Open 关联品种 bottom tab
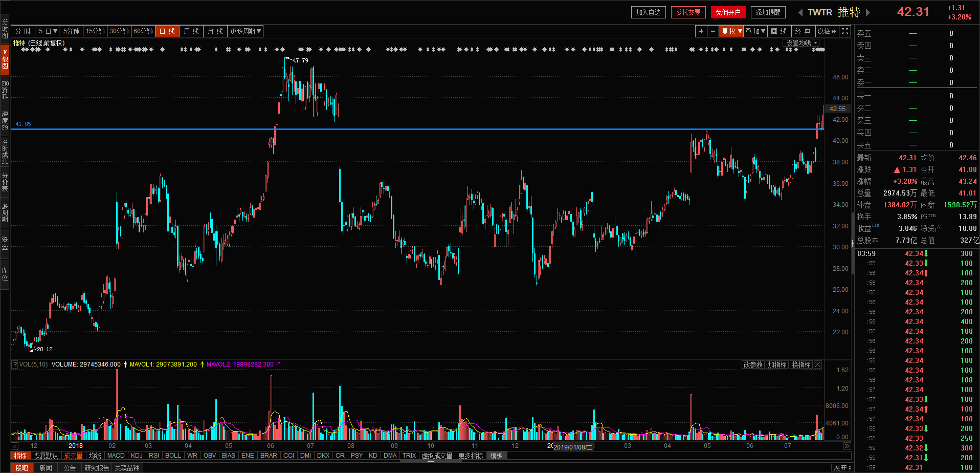Screen dimensions: 980x473 (x=127, y=468)
